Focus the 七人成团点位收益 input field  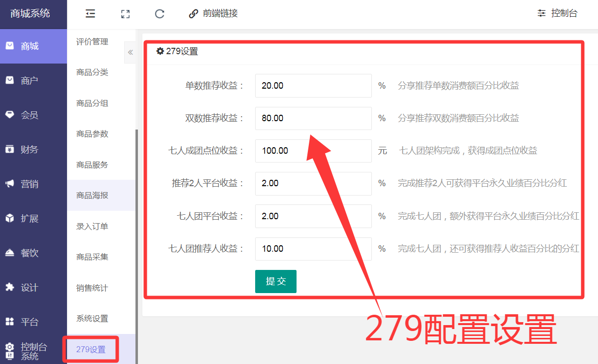point(313,151)
